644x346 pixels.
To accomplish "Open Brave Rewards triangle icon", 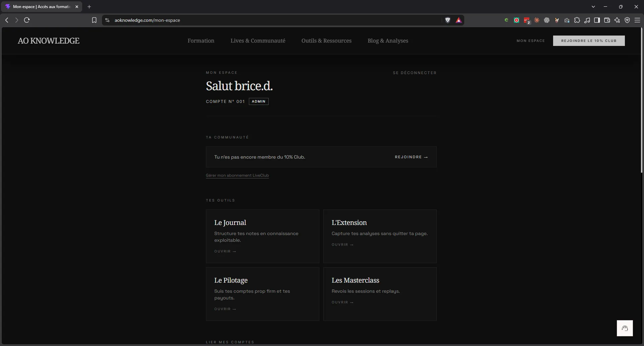I will [x=459, y=20].
